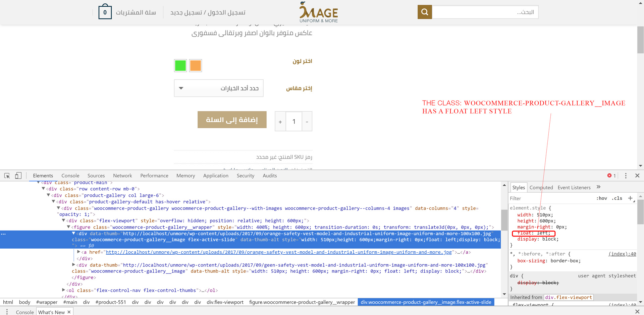
Task: Close the What's New tab
Action: [69, 312]
